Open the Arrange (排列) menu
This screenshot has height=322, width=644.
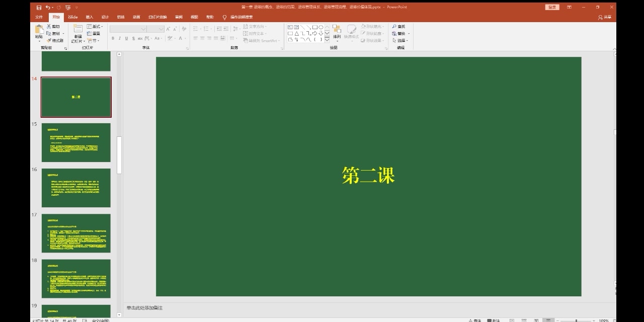(x=337, y=33)
